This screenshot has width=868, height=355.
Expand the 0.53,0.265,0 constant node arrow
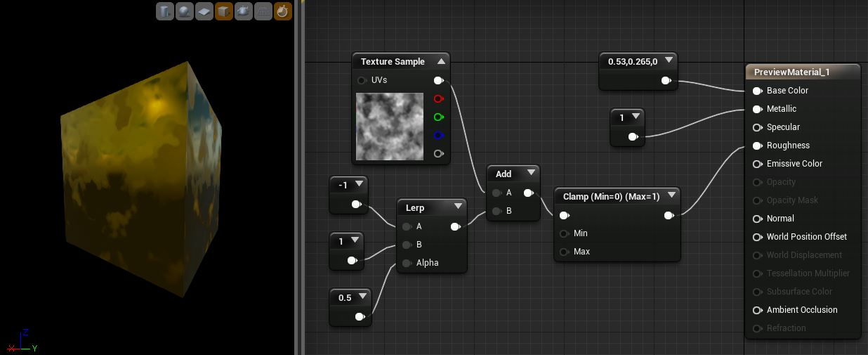pos(668,60)
